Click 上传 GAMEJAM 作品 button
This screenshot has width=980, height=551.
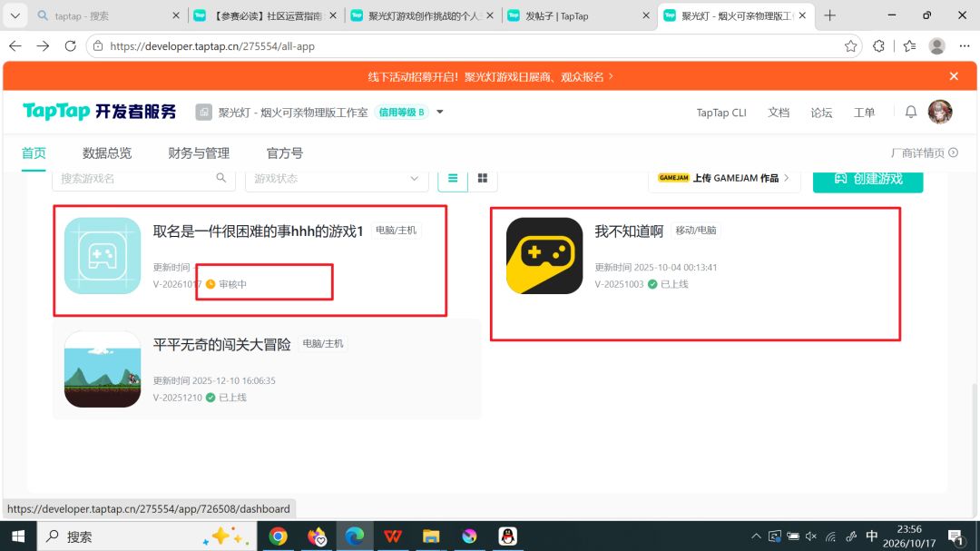tap(724, 178)
